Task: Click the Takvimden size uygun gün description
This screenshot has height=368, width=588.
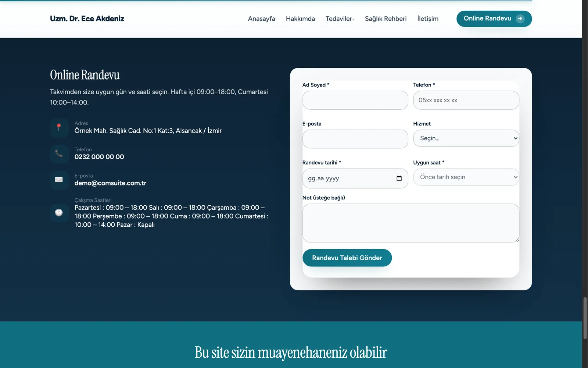Action: coord(159,97)
